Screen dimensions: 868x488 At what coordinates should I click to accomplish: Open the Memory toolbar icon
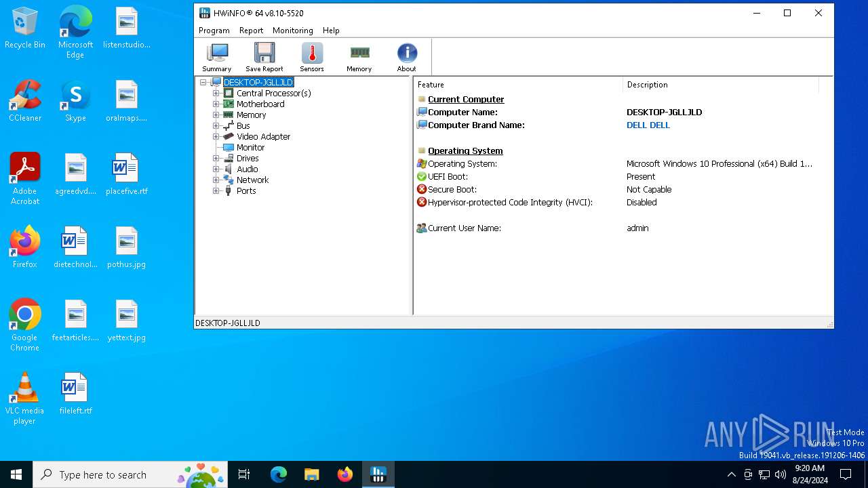(359, 57)
